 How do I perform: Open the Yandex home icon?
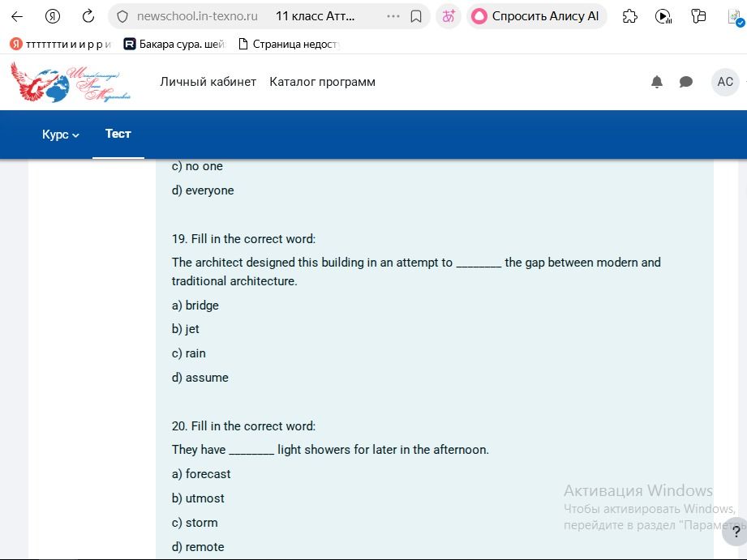pos(53,17)
